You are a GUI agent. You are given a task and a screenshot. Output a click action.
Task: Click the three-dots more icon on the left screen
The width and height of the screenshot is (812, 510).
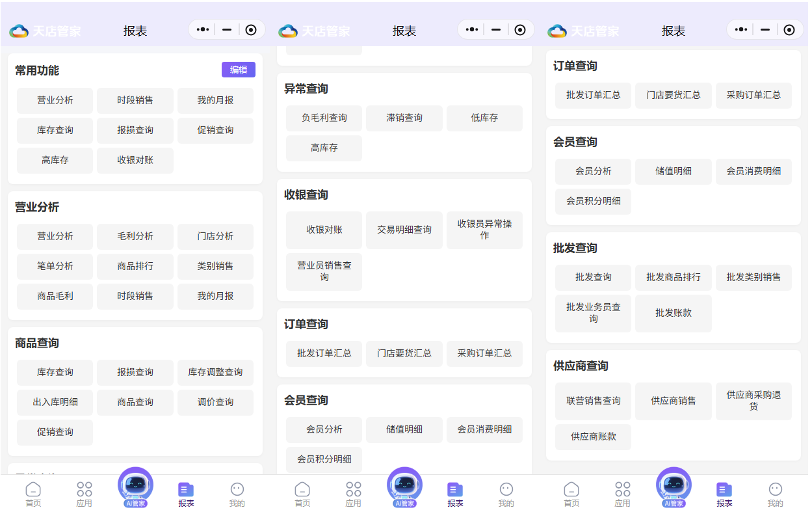(203, 30)
